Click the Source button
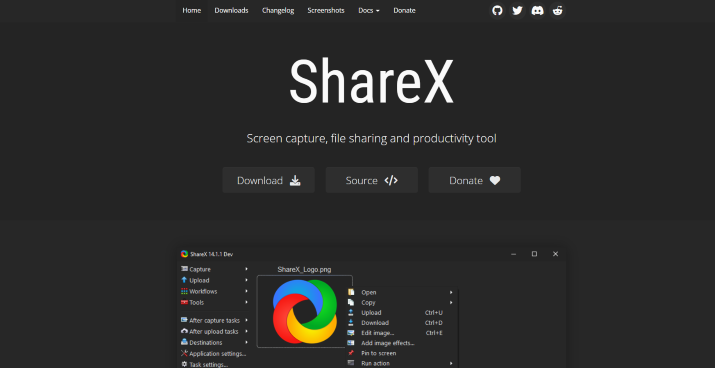The width and height of the screenshot is (715, 368). tap(372, 180)
